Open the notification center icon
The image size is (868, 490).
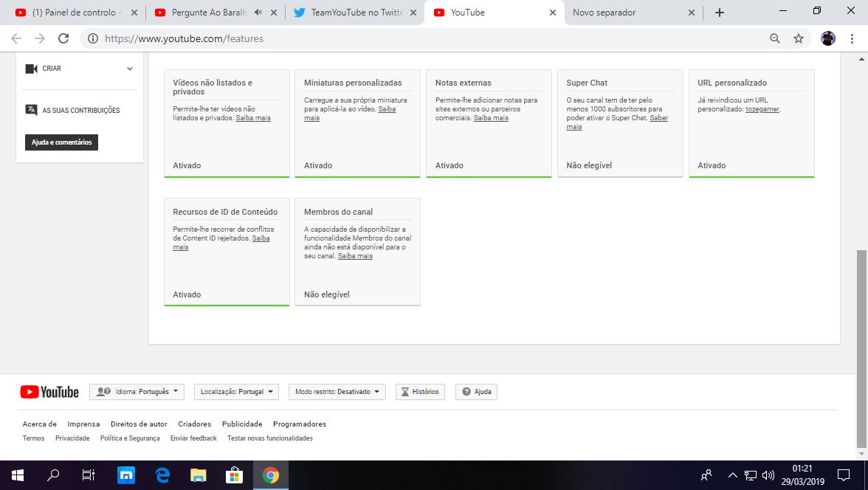844,475
